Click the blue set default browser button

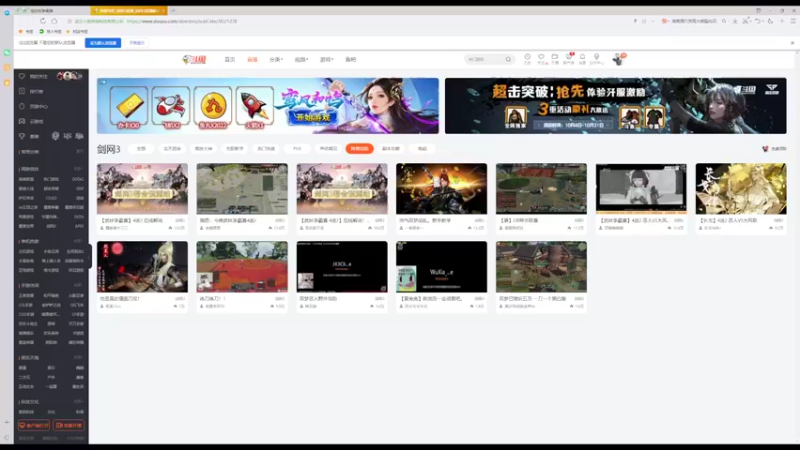point(103,43)
